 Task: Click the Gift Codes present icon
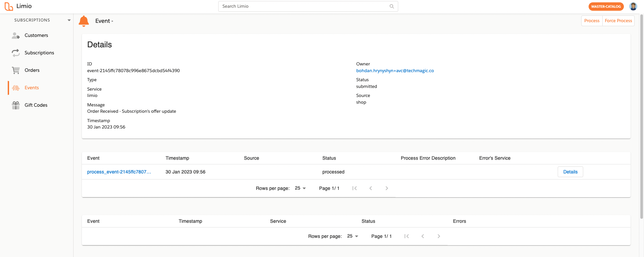(16, 105)
